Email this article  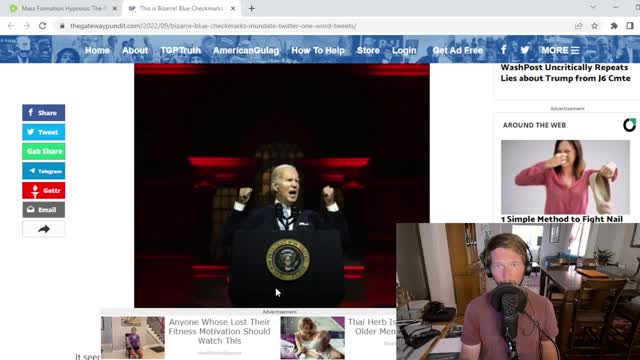pyautogui.click(x=44, y=210)
